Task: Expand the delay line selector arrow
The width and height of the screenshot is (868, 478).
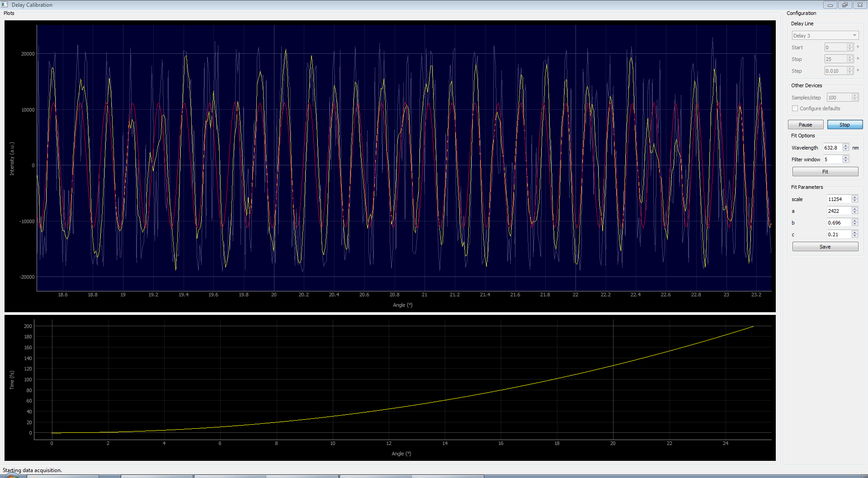Action: 854,35
